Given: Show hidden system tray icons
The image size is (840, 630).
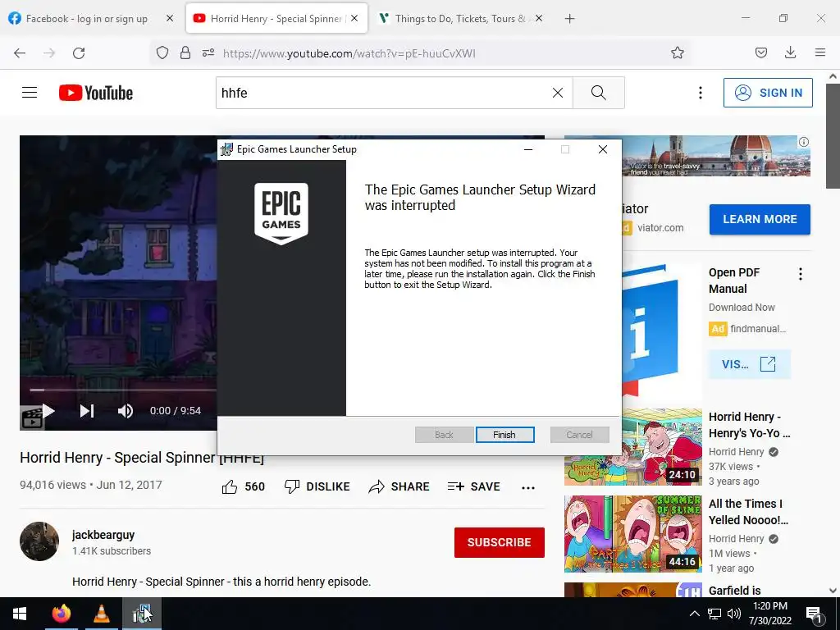Looking at the screenshot, I should coord(694,614).
